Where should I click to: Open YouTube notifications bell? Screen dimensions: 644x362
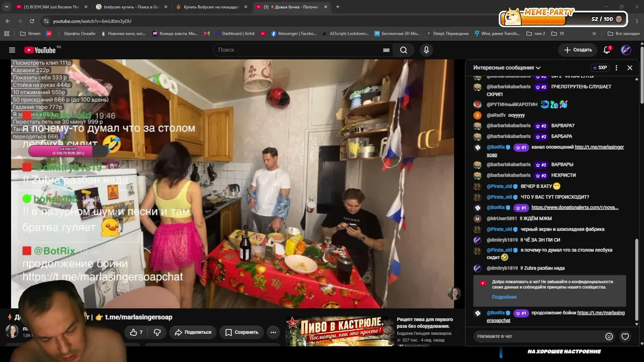click(x=607, y=50)
